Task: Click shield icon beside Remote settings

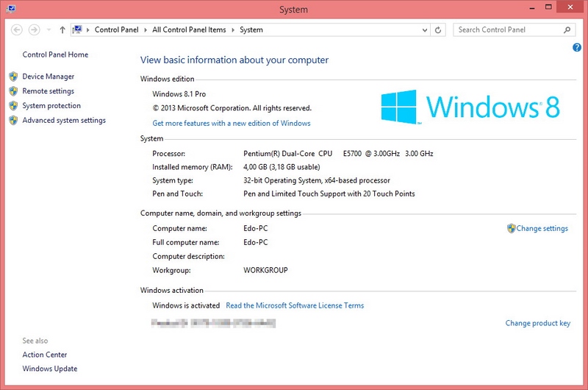Action: [x=13, y=91]
